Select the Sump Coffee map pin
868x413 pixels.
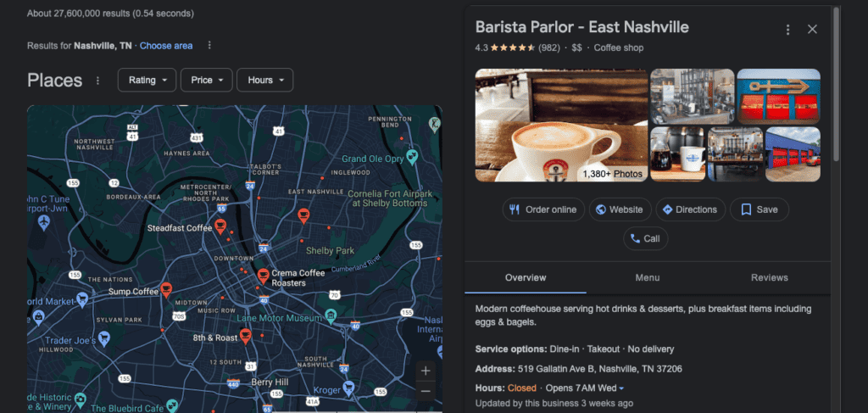pyautogui.click(x=166, y=289)
